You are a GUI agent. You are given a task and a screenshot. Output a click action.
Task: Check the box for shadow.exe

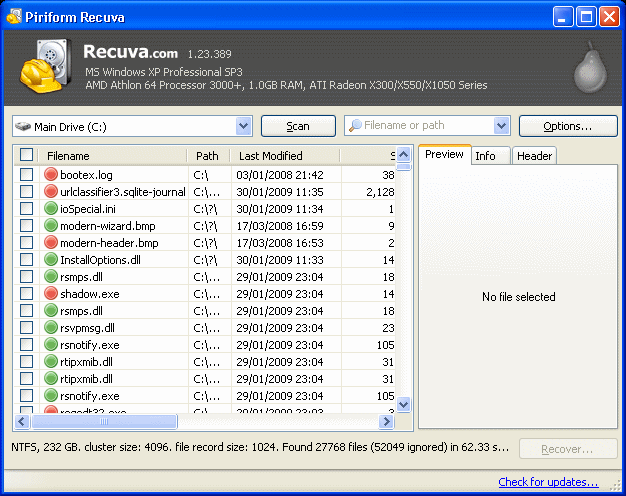pos(26,294)
